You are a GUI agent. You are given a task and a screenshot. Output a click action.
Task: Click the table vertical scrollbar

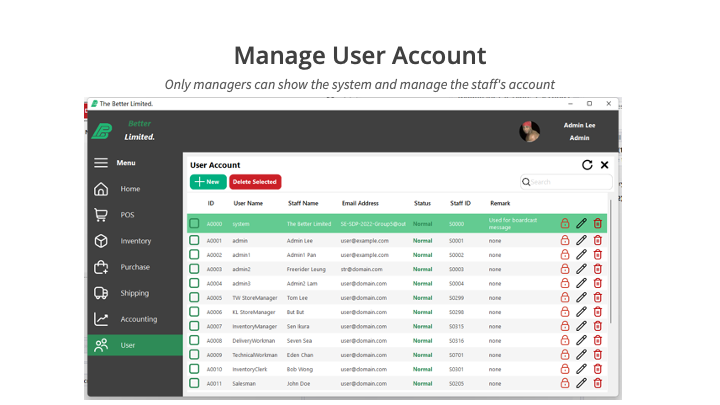tap(610, 261)
